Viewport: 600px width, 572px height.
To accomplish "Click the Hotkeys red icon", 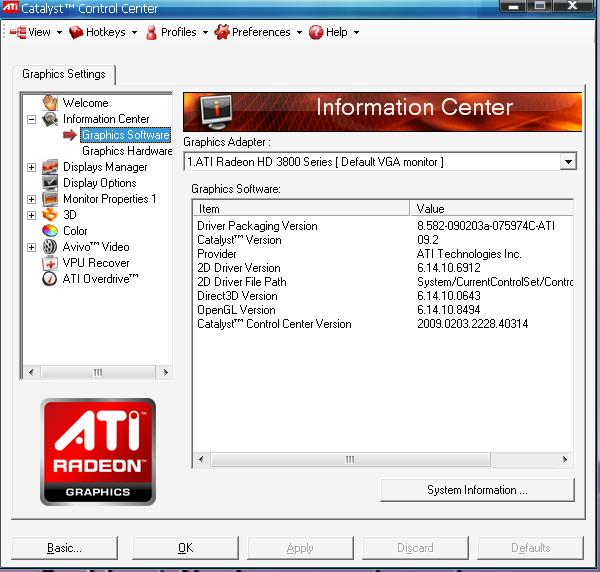I will point(76,32).
